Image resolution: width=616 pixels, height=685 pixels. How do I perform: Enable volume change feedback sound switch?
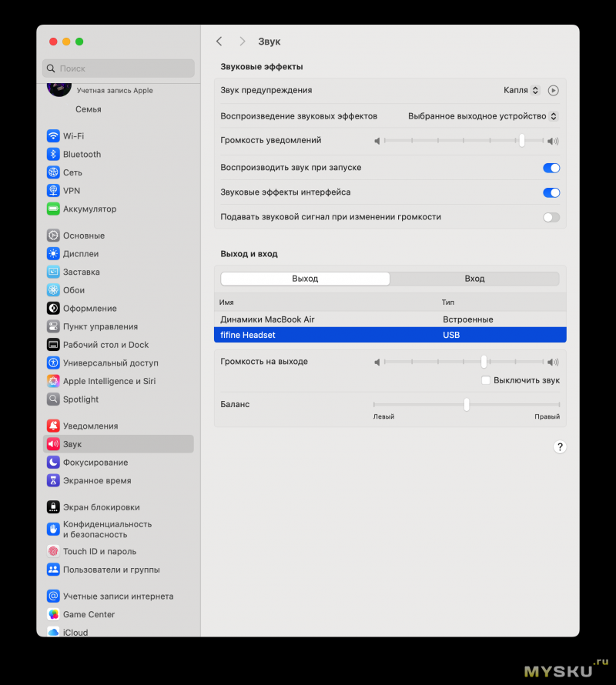coord(551,217)
